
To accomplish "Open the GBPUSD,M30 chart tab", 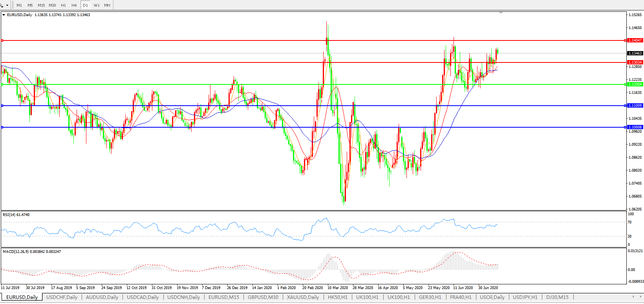I will click(x=263, y=297).
